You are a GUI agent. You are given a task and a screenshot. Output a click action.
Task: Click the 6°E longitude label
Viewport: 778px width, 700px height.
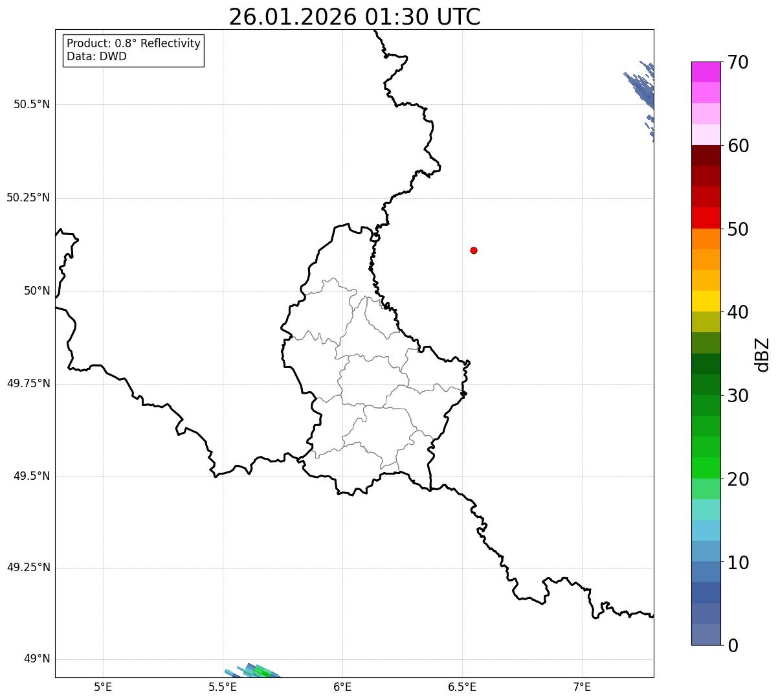click(342, 686)
